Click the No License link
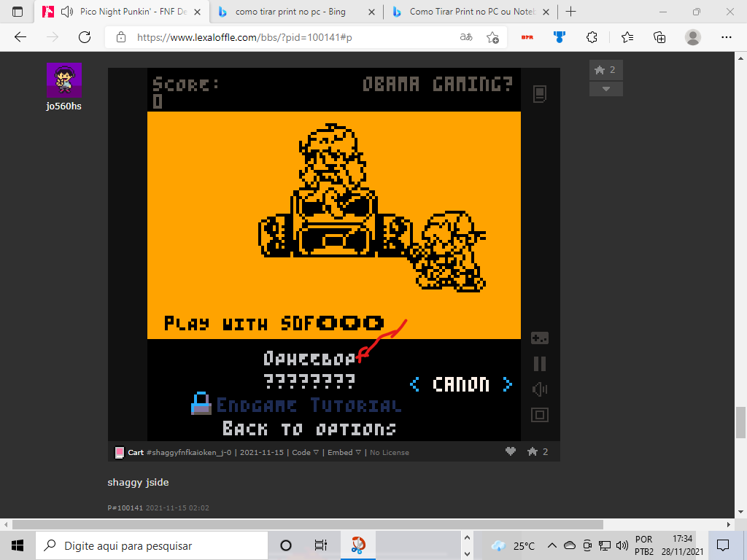This screenshot has height=560, width=747. tap(390, 452)
